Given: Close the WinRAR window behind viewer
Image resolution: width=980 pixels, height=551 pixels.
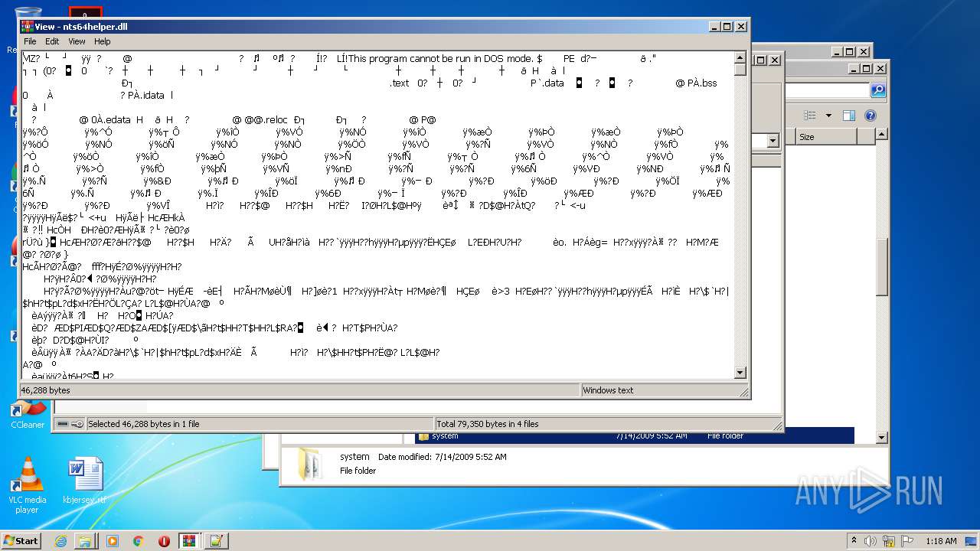Looking at the screenshot, I should tap(775, 60).
